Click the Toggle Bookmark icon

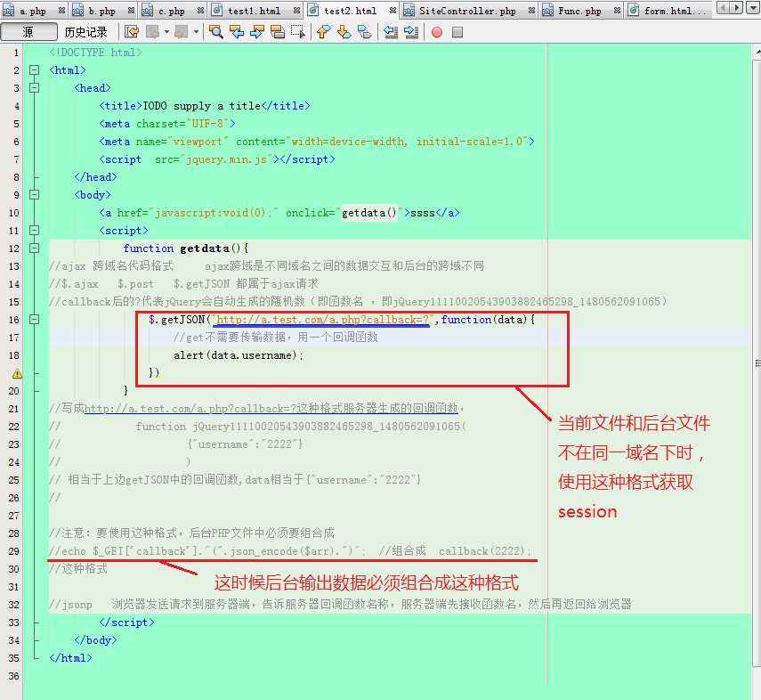click(x=365, y=32)
